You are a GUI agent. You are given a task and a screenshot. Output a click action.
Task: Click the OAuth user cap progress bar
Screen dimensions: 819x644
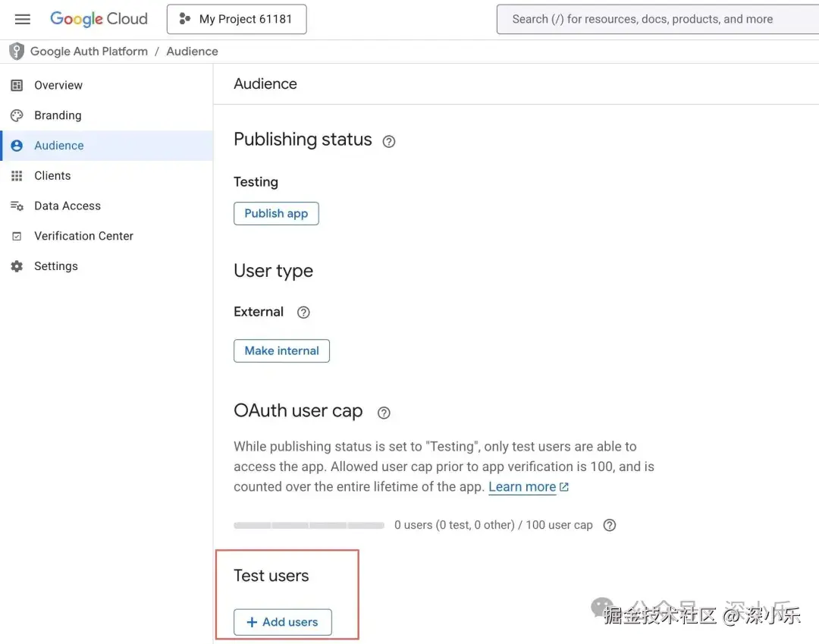pyautogui.click(x=309, y=525)
